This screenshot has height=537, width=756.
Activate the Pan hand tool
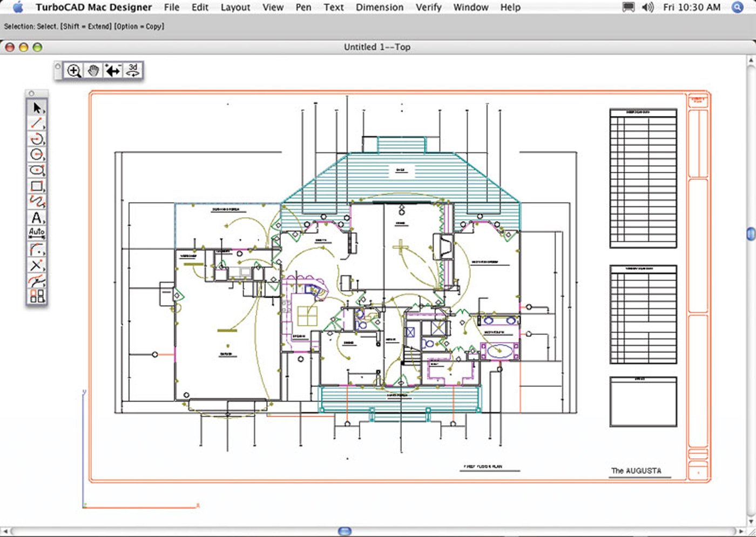point(93,71)
